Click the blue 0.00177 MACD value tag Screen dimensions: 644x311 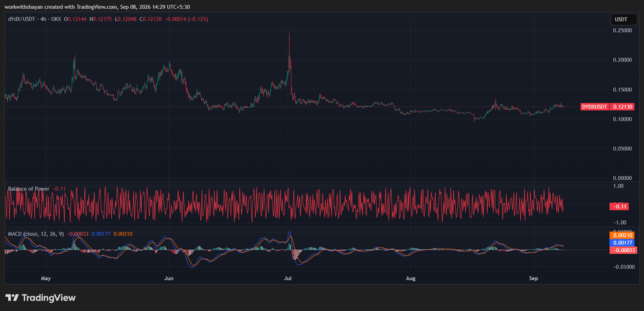[622, 243]
